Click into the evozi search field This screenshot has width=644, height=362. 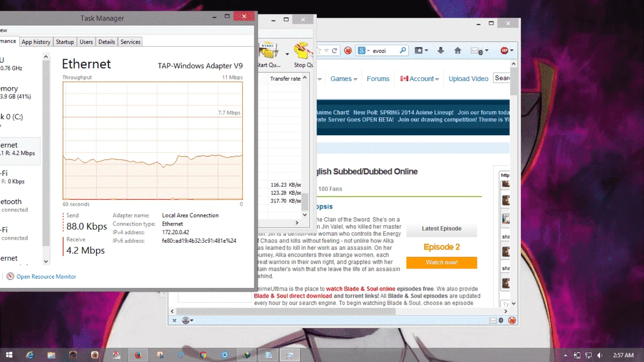[385, 50]
